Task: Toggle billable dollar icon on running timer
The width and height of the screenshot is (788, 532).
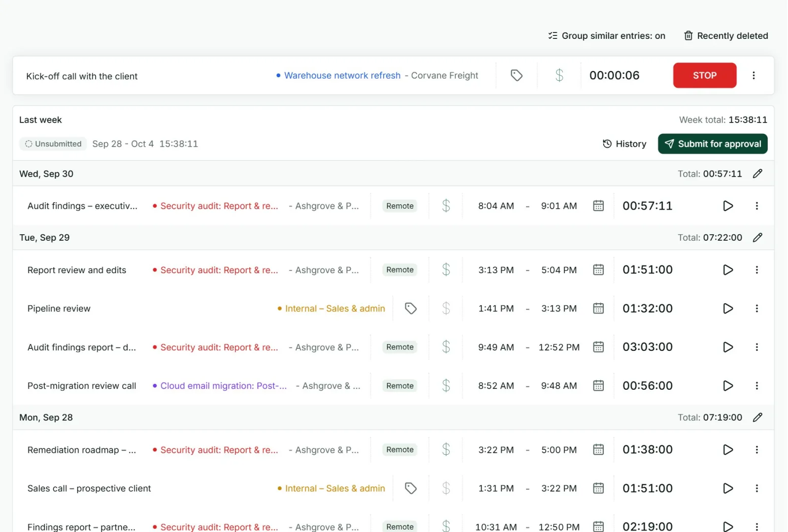Action: coord(559,75)
